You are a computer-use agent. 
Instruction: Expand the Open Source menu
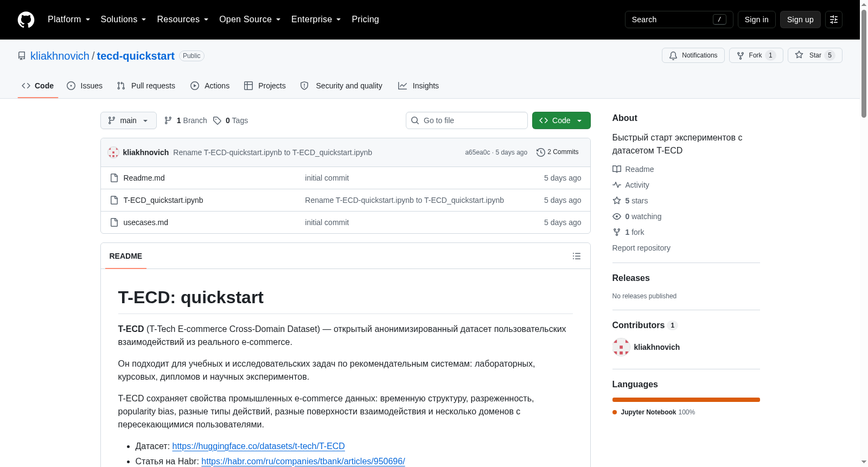[250, 20]
